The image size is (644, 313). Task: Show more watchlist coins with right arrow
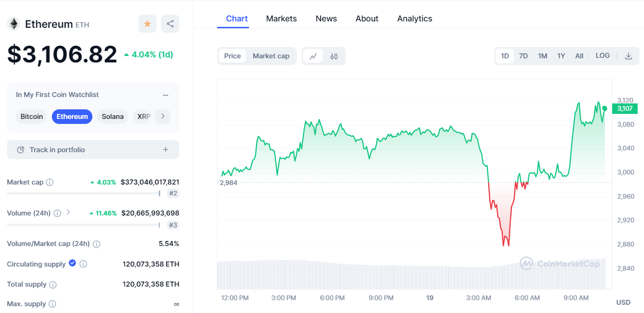(x=162, y=117)
